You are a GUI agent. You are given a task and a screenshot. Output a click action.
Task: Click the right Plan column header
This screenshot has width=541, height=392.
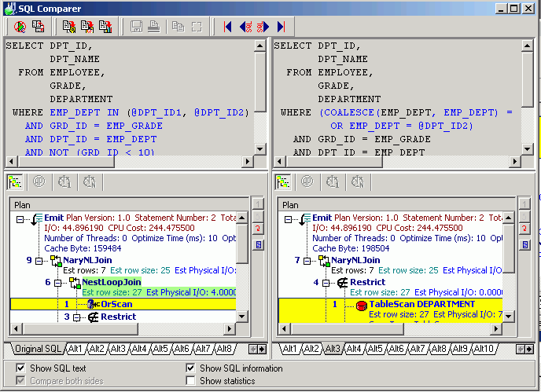pos(397,205)
